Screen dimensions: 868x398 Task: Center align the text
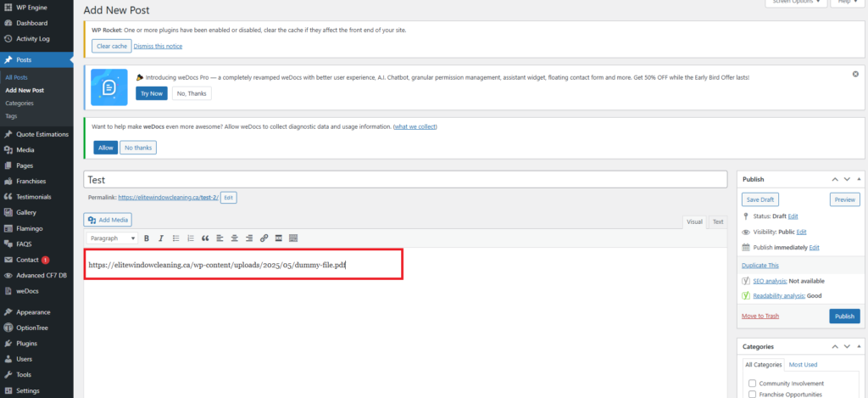point(234,238)
